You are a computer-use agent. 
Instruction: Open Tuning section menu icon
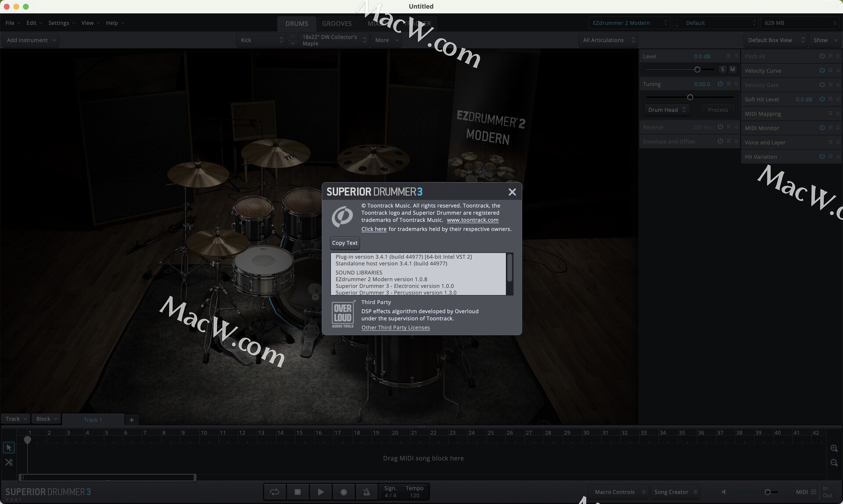click(728, 83)
